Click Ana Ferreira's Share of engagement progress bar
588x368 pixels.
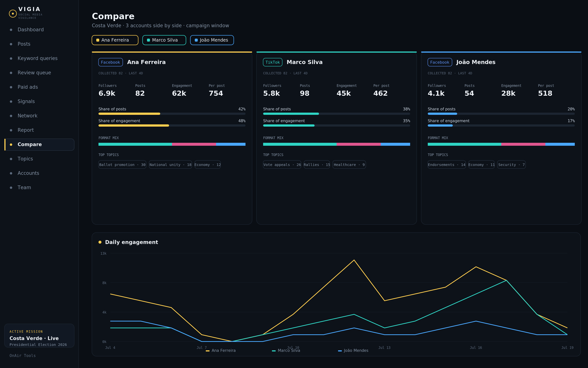click(x=172, y=126)
